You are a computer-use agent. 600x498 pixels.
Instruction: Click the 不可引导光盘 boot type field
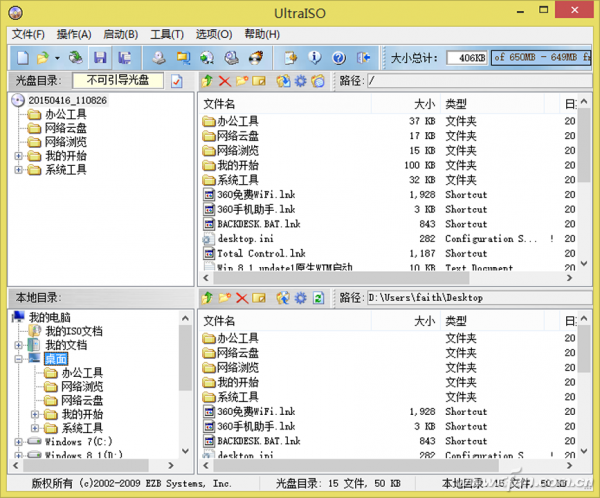118,80
